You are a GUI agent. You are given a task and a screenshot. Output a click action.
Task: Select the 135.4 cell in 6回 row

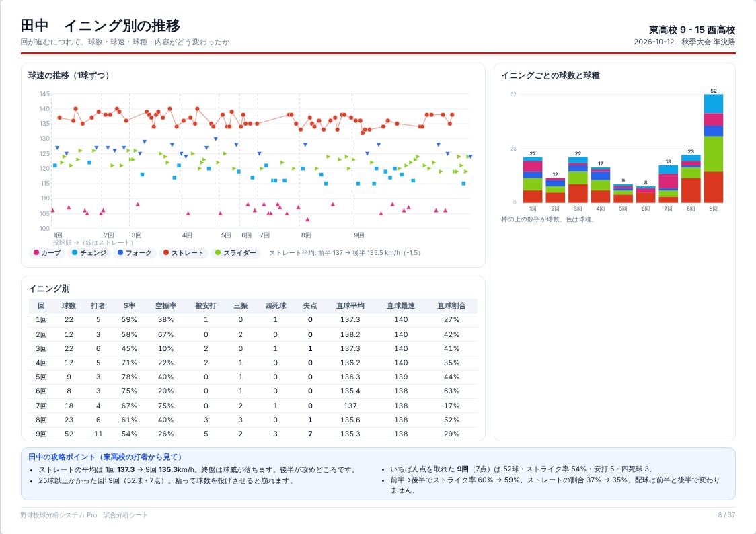click(x=350, y=391)
